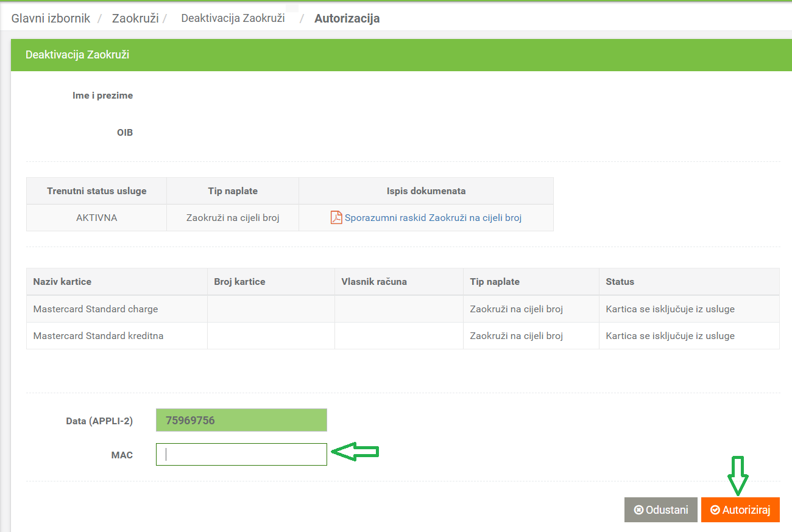Click the Status column header
This screenshot has height=532, width=792.
(689, 282)
